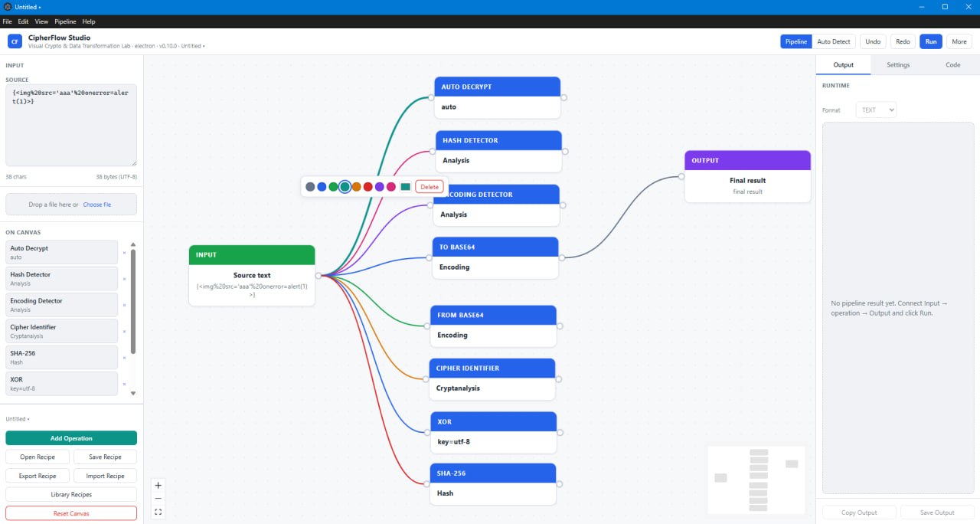Click Import Recipe
980x524 pixels.
[x=106, y=476]
